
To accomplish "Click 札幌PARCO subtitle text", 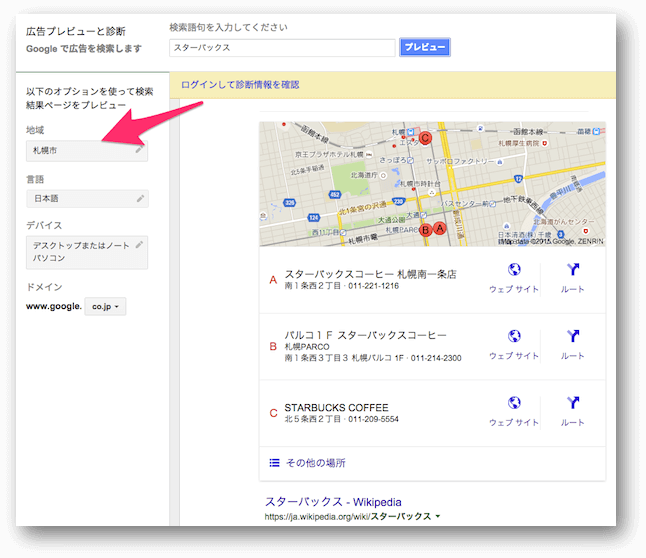I will [x=307, y=347].
